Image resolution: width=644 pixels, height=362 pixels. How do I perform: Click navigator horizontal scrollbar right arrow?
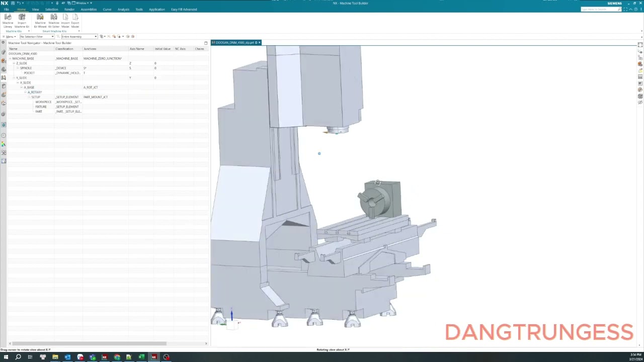click(206, 343)
